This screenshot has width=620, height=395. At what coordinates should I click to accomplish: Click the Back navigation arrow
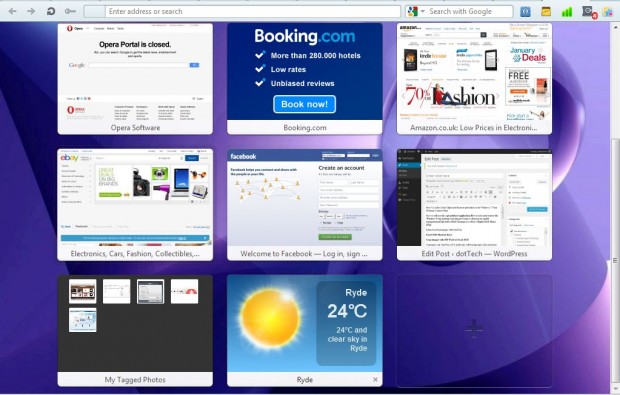coord(12,11)
